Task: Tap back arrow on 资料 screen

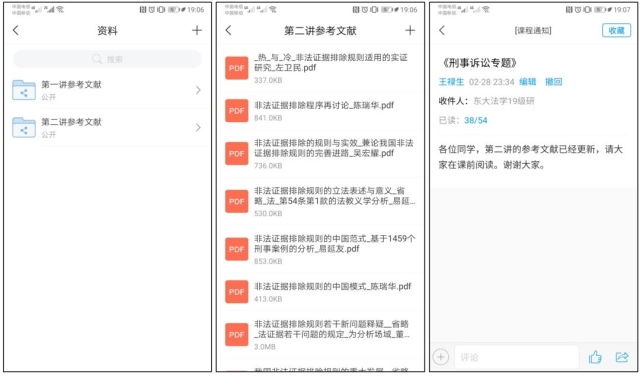Action: point(16,30)
